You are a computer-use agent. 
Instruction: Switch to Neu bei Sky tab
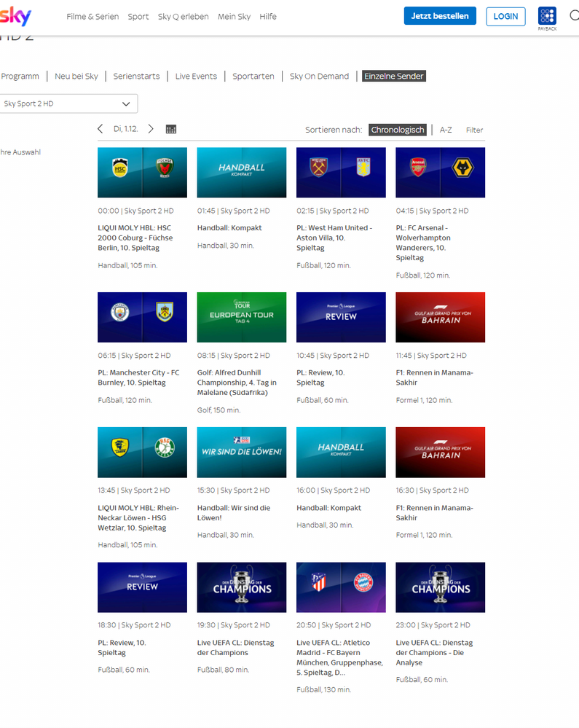click(x=76, y=76)
